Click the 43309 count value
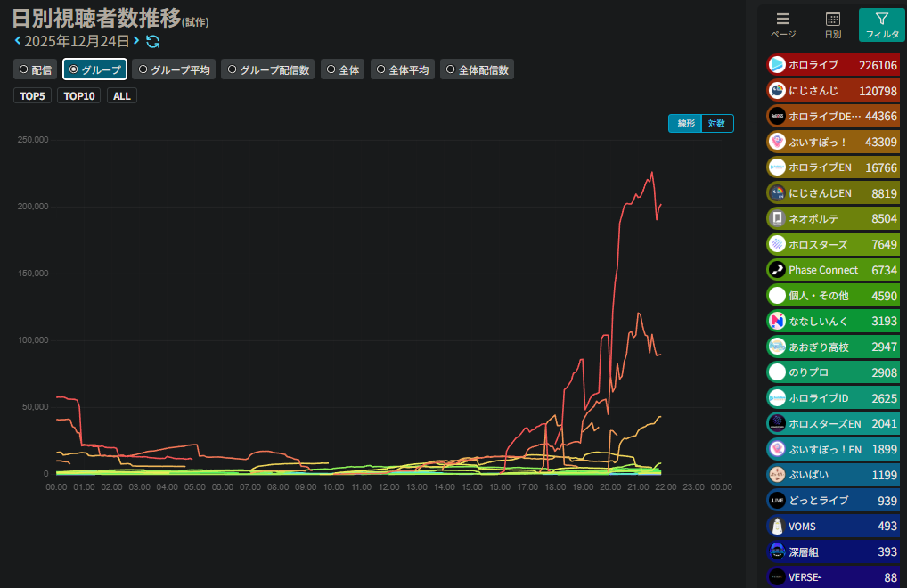907x588 pixels. coord(881,143)
